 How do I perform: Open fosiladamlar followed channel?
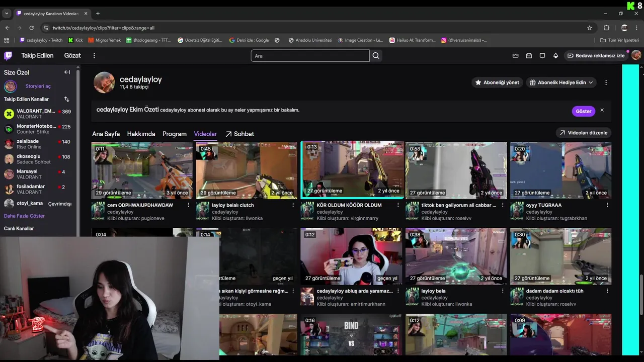(x=39, y=189)
